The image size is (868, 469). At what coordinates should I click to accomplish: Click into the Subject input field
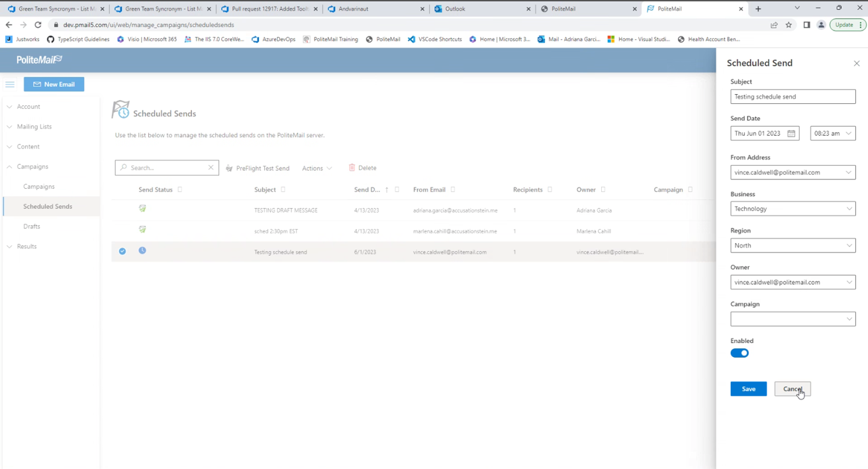coord(793,97)
